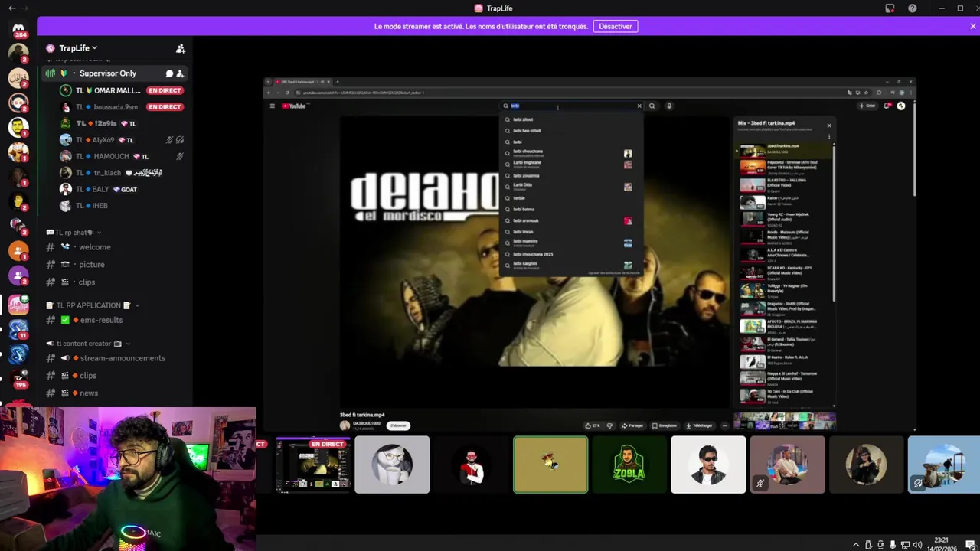Open YouTube notifications bell
The width and height of the screenshot is (980, 551).
coord(887,106)
